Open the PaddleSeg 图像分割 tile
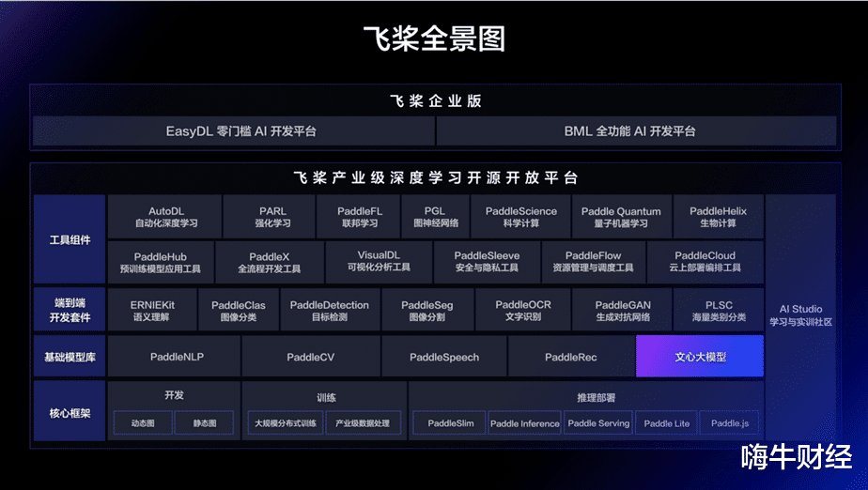 (x=428, y=310)
